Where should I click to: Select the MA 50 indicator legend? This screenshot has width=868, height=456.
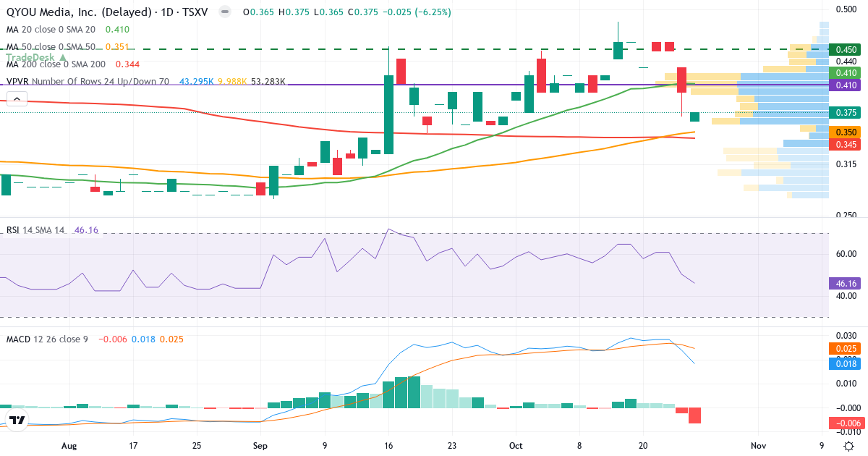[x=51, y=47]
